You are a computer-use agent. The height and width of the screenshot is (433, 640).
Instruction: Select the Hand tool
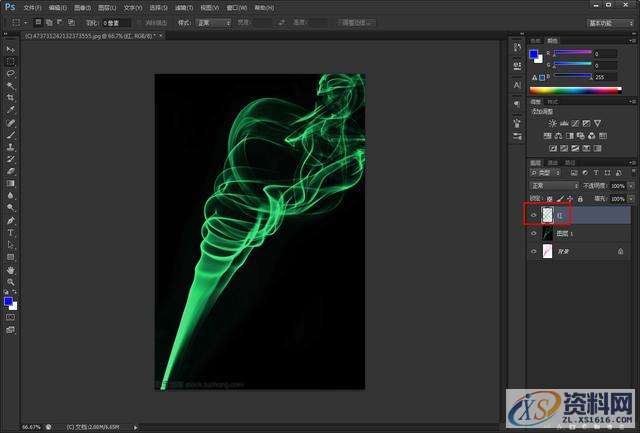point(11,270)
